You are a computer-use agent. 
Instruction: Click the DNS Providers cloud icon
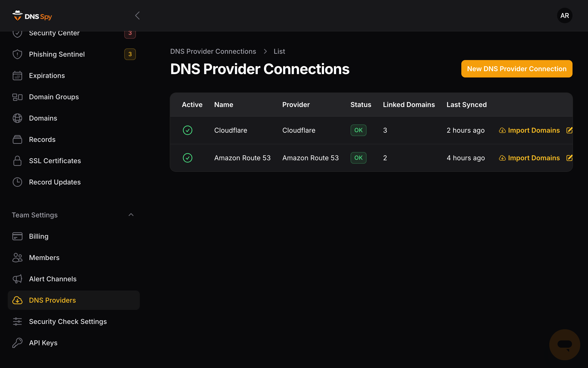coord(17,300)
